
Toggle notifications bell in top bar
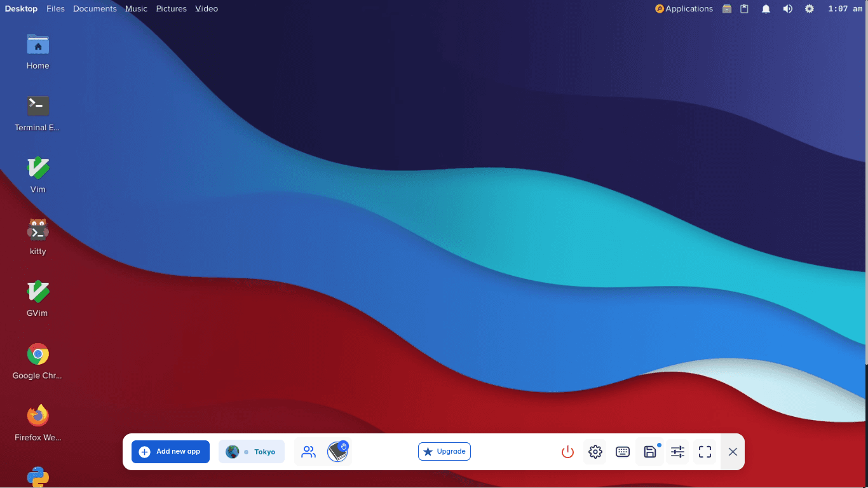[766, 9]
